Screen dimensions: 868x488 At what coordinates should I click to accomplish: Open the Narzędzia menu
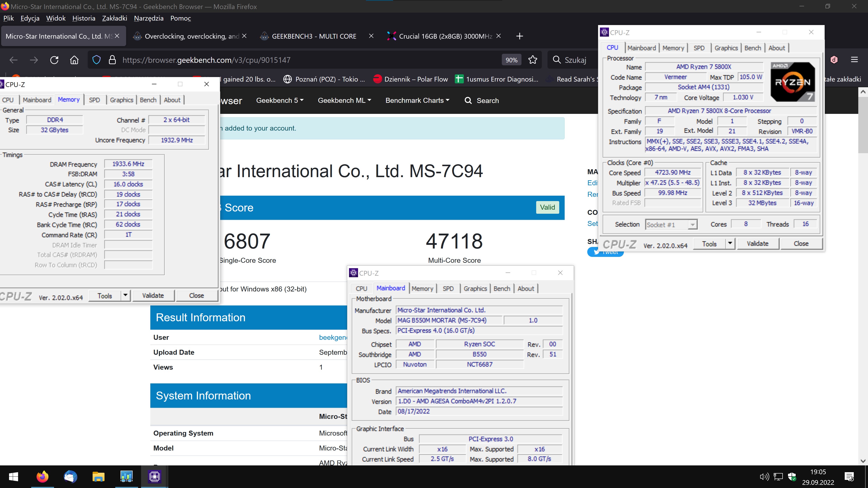149,18
